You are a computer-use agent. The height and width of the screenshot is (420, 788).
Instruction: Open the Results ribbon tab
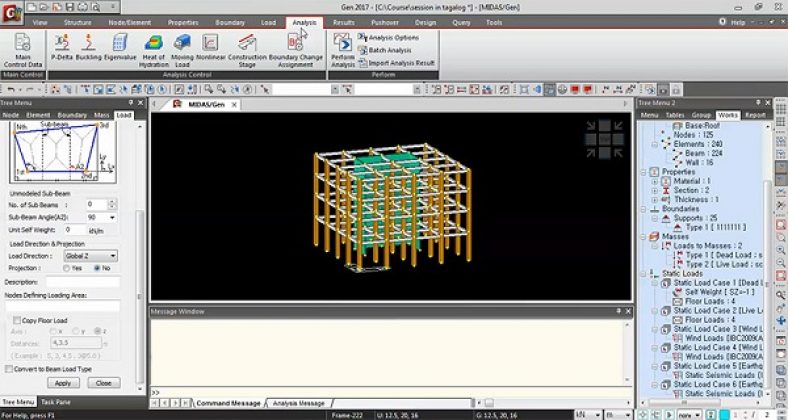[x=344, y=23]
